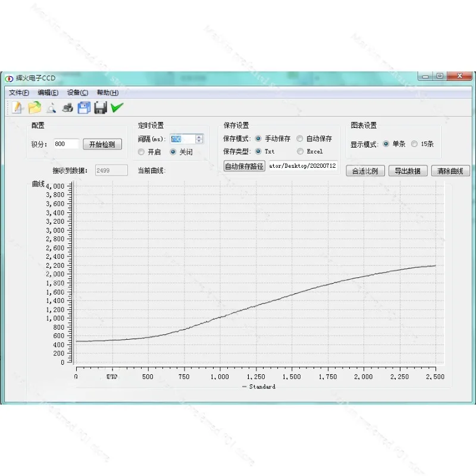Open the 设备(C) menu
Viewport: 476px width, 476px height.
coord(78,93)
